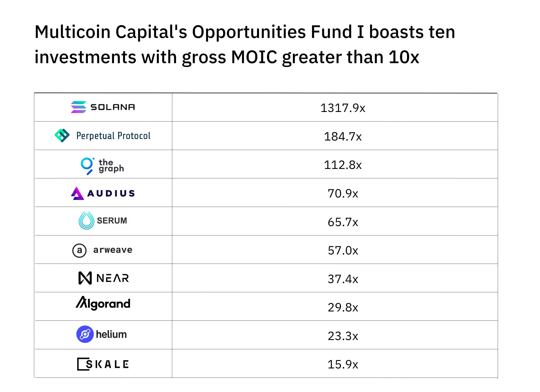Select The Graph magnifier logo icon
Screen dimensions: 540x392
click(87, 166)
